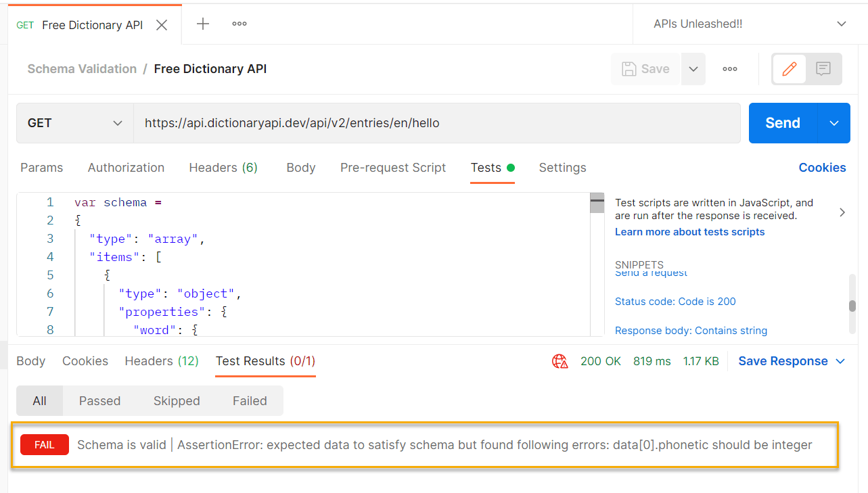Screen dimensions: 868x493
Task: Open comments view with speech bubble icon
Action: point(823,69)
